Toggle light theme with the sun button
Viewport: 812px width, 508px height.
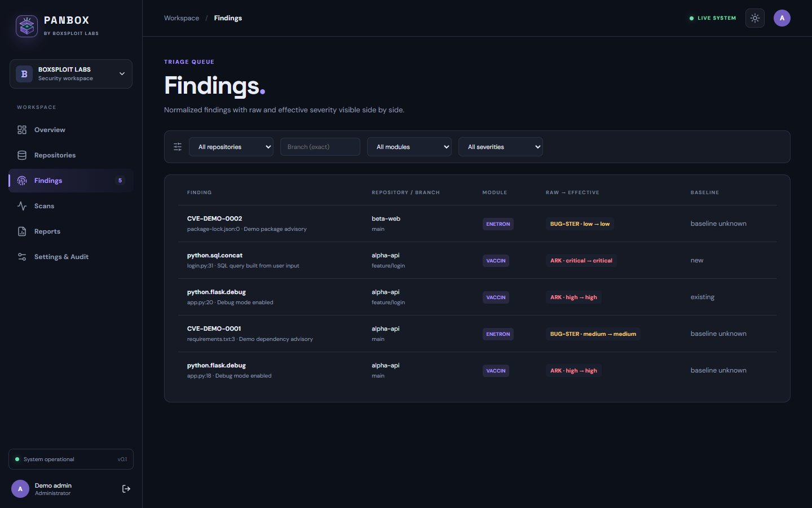(755, 18)
